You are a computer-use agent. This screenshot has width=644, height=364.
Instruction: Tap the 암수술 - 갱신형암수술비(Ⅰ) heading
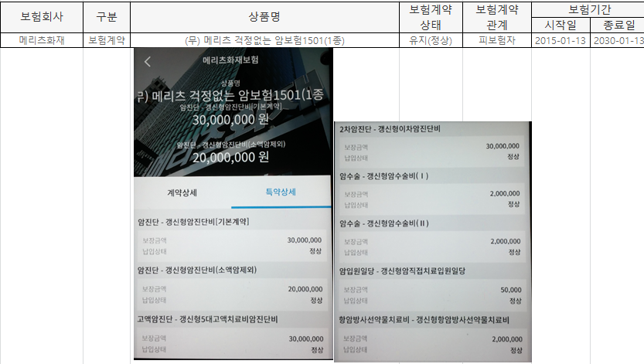(384, 176)
